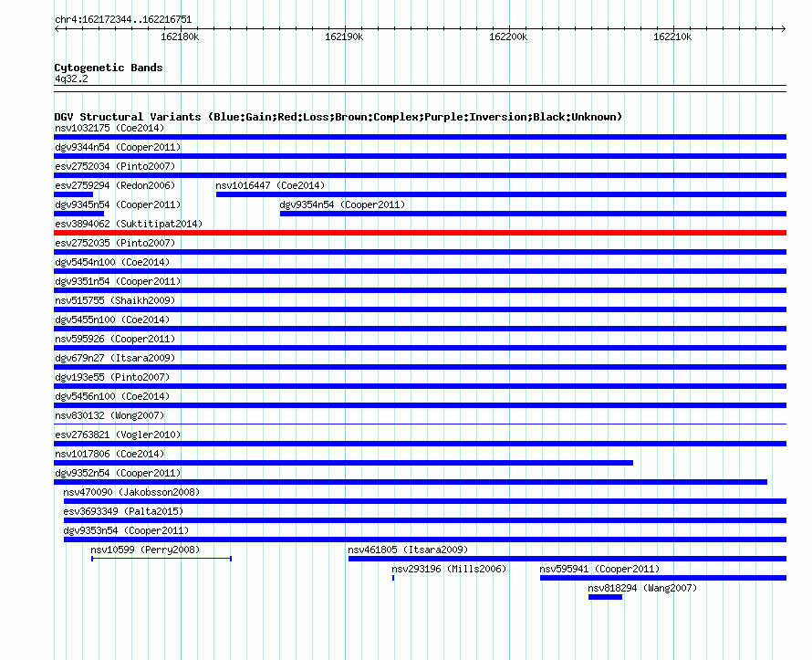Click the bracketed span of nsv10599
The image size is (812, 660).
click(161, 559)
